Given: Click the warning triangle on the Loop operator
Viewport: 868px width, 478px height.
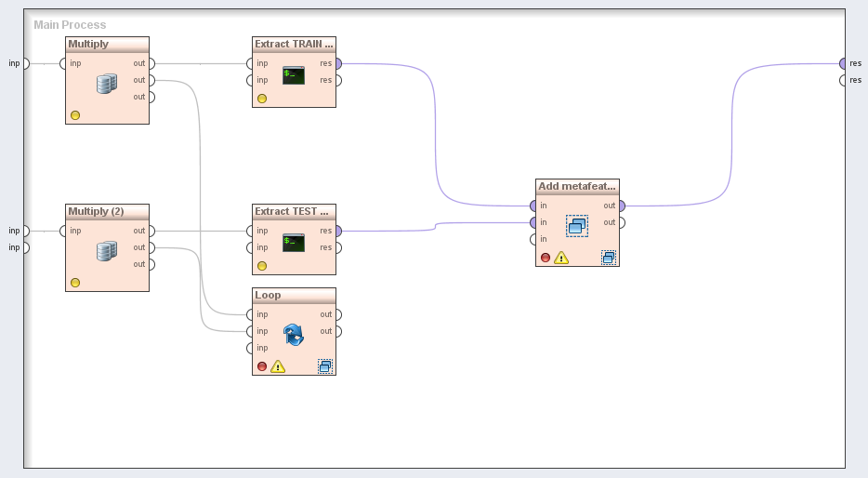Looking at the screenshot, I should pos(278,366).
